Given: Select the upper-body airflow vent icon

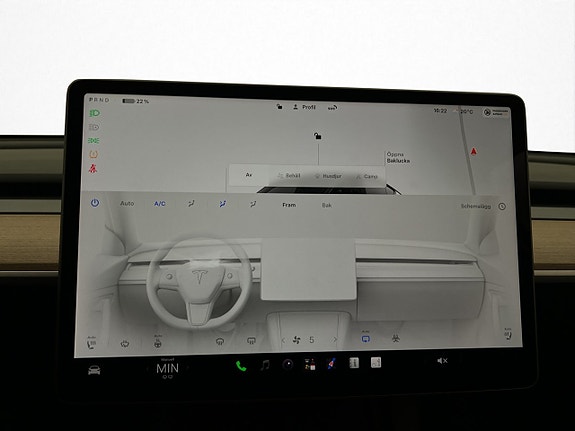Looking at the screenshot, I should [x=191, y=204].
